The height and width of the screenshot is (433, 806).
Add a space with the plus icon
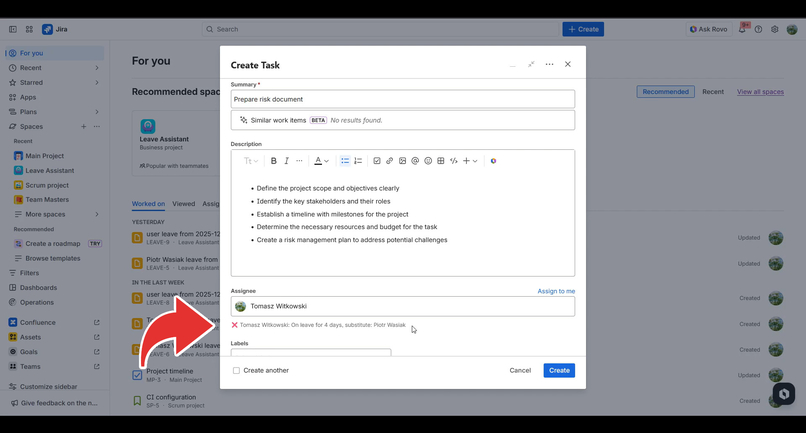point(83,127)
